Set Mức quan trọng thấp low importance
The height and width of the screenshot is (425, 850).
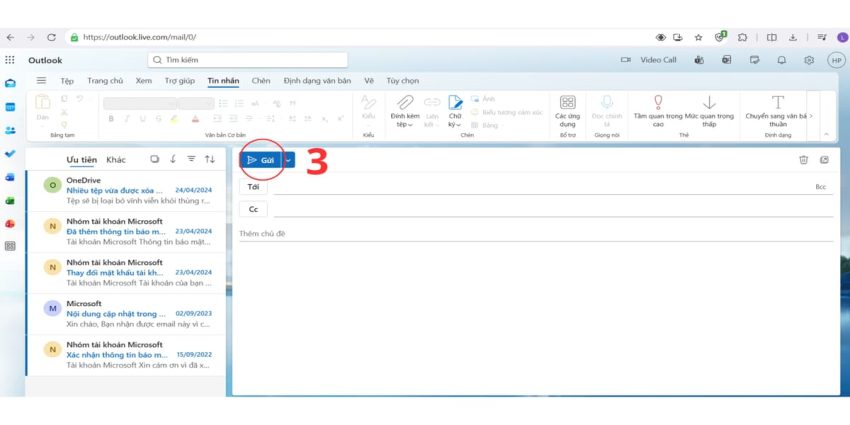pos(709,102)
